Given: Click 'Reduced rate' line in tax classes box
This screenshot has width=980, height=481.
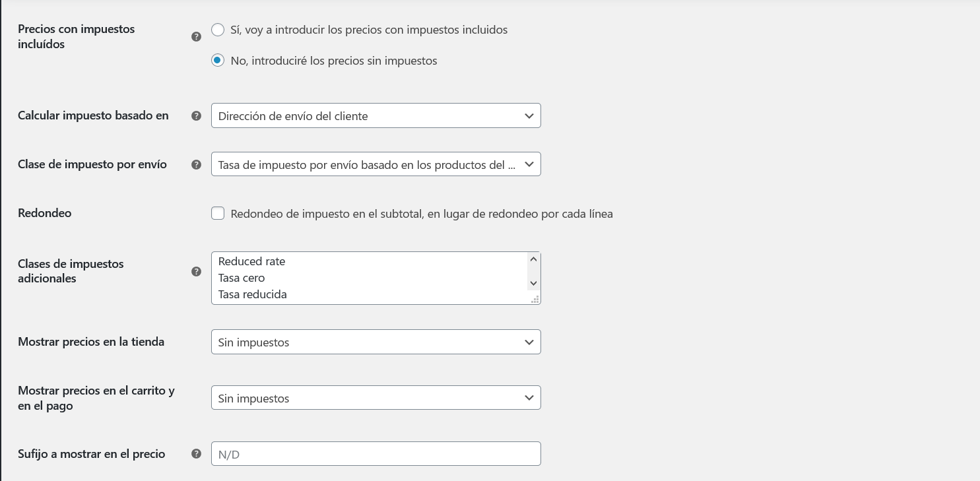Looking at the screenshot, I should [251, 261].
